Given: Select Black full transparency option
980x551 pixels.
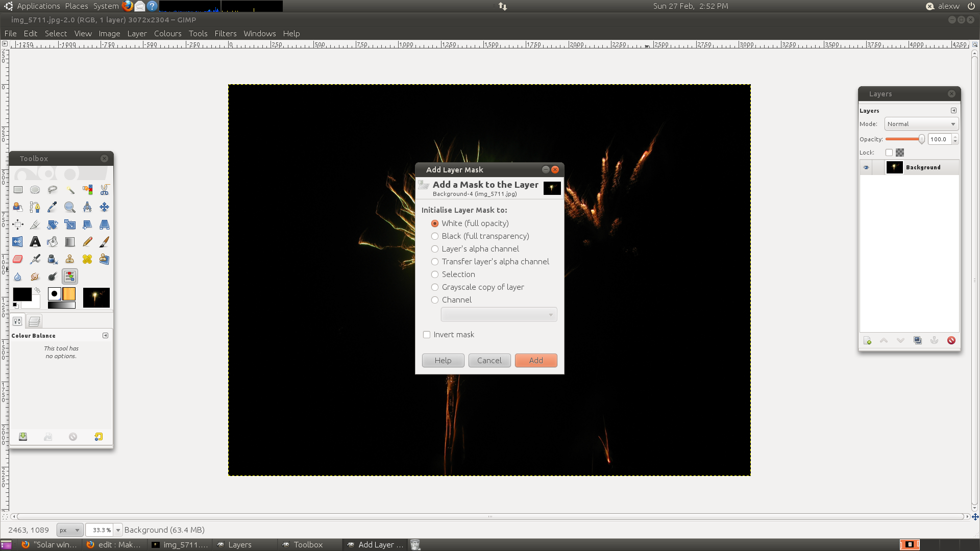Looking at the screenshot, I should click(x=435, y=236).
